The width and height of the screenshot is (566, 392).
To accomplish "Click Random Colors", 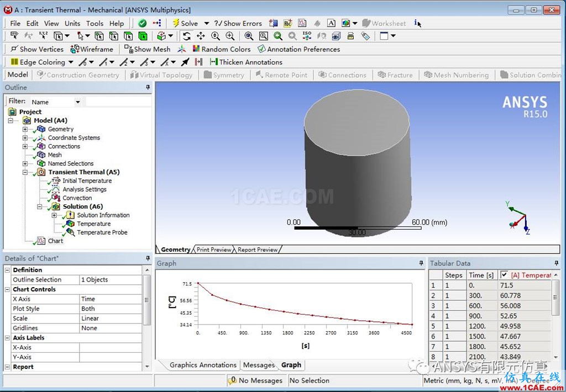I will coord(222,49).
